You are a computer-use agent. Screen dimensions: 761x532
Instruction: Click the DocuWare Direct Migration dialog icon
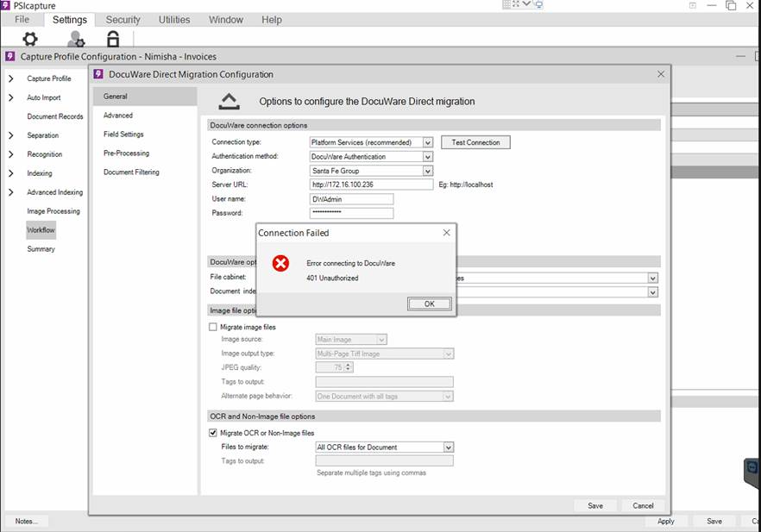click(98, 74)
